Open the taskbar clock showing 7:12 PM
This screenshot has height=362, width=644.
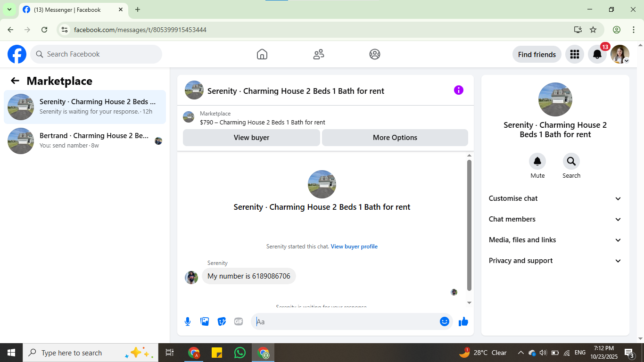603,353
